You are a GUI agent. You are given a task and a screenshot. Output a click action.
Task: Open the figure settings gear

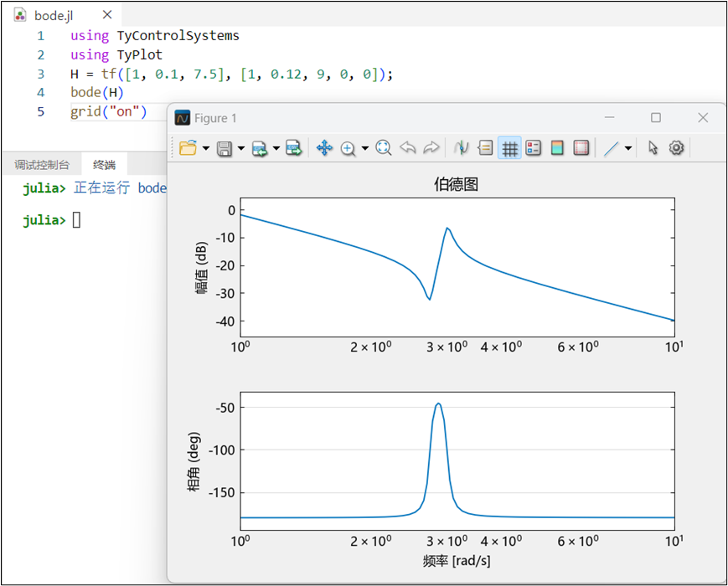point(676,148)
